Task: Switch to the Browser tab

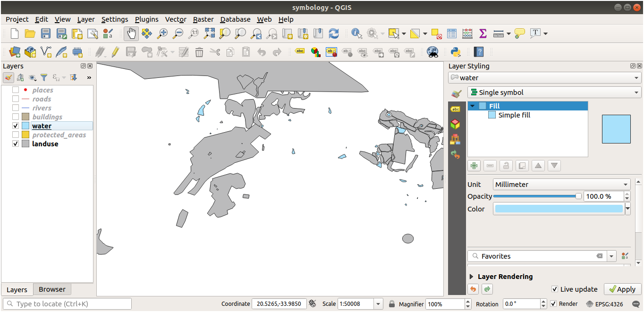Action: 52,289
